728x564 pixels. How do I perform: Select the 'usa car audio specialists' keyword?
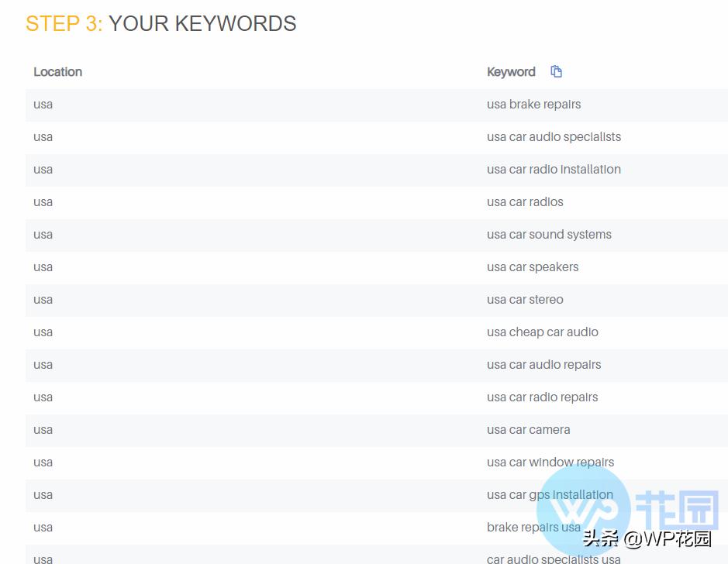click(x=554, y=137)
